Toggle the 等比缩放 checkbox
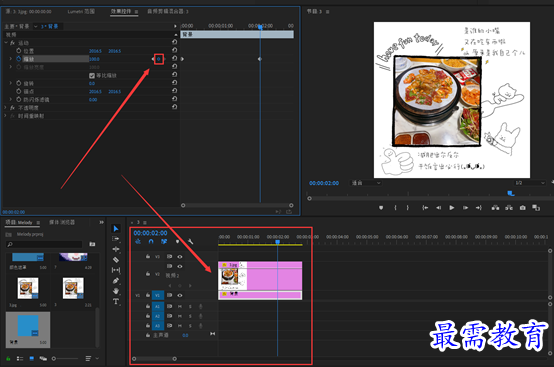The width and height of the screenshot is (554, 367). 92,75
